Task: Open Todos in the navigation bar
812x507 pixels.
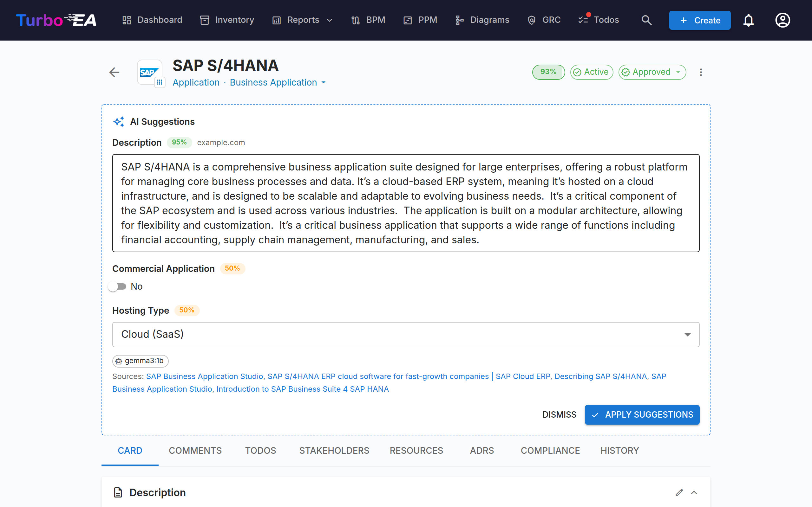Action: 599,20
